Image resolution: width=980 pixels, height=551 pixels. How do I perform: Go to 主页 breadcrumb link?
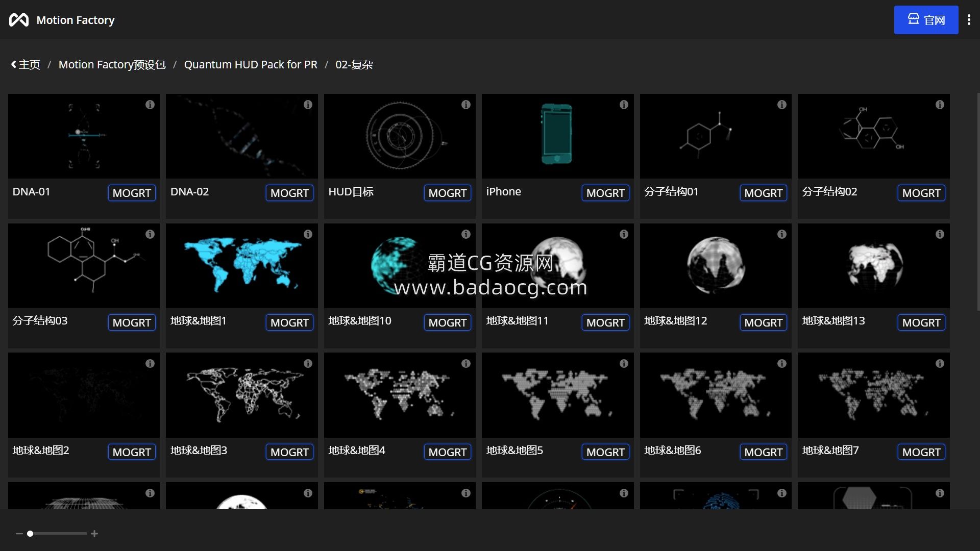[x=30, y=65]
